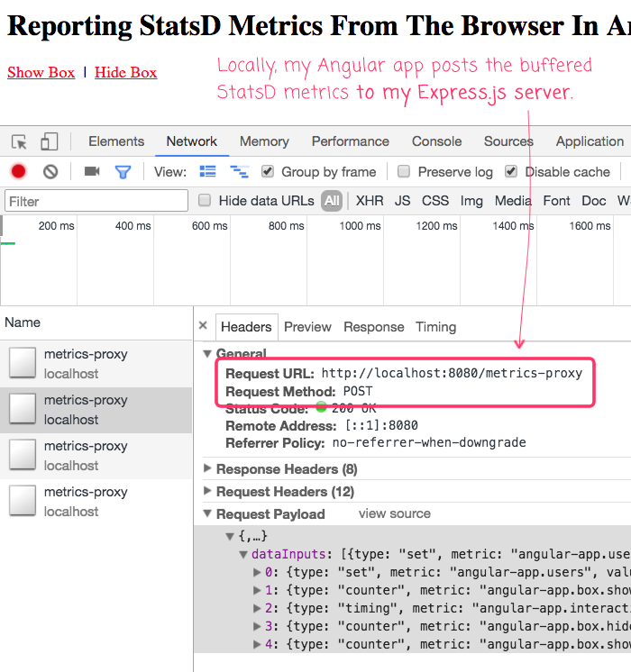Open the Sources tab
Screen dimensions: 631x672
(508, 141)
